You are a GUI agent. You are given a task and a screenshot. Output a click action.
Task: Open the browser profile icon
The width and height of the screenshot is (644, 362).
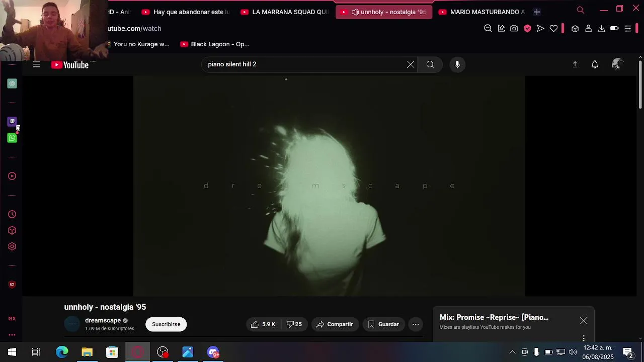click(x=588, y=29)
